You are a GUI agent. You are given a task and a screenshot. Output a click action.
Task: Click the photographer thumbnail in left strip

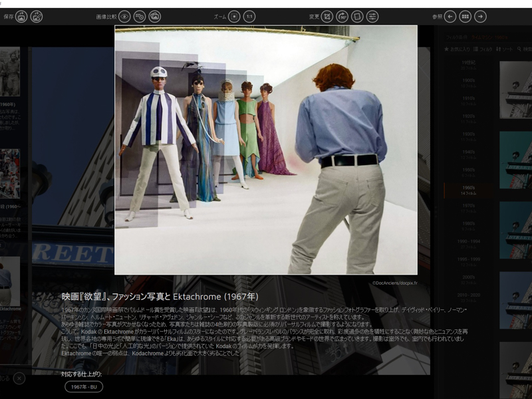click(x=10, y=281)
